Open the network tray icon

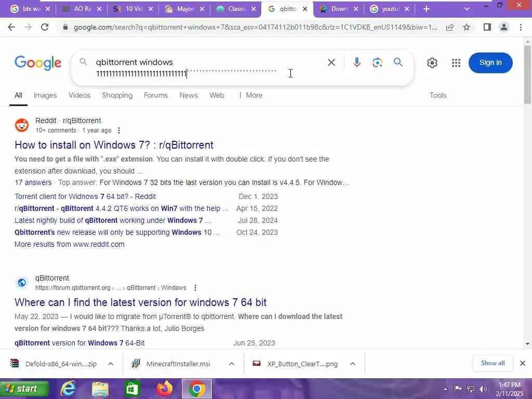[x=470, y=389]
